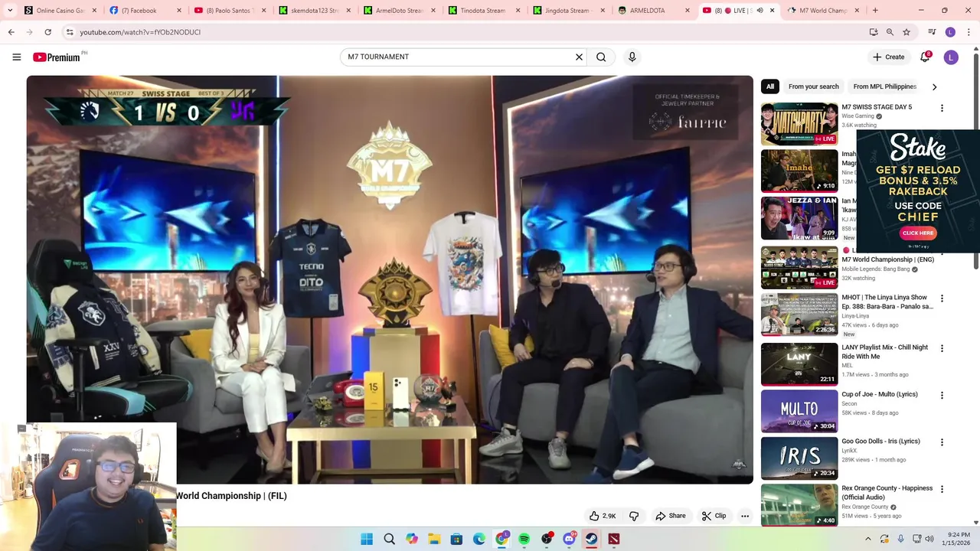Open File Explorer from the taskbar
The height and width of the screenshot is (551, 980).
pyautogui.click(x=434, y=539)
